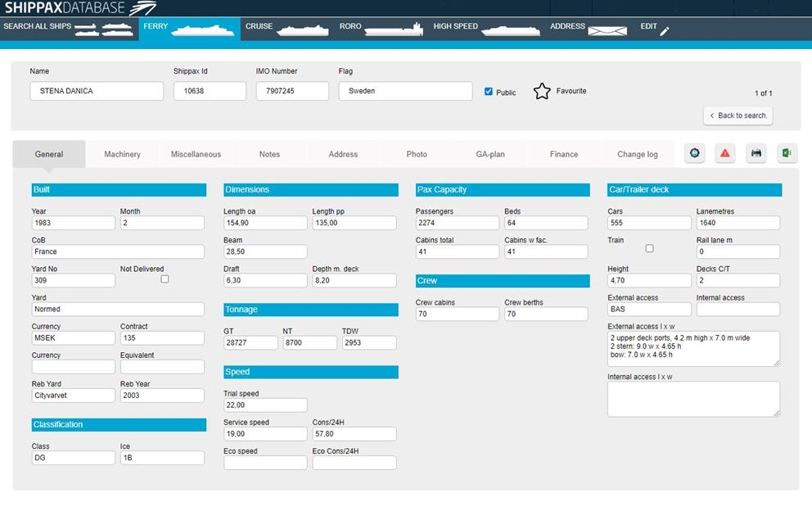
Task: Mark STENA DANICA as Favourite using the star
Action: point(541,91)
